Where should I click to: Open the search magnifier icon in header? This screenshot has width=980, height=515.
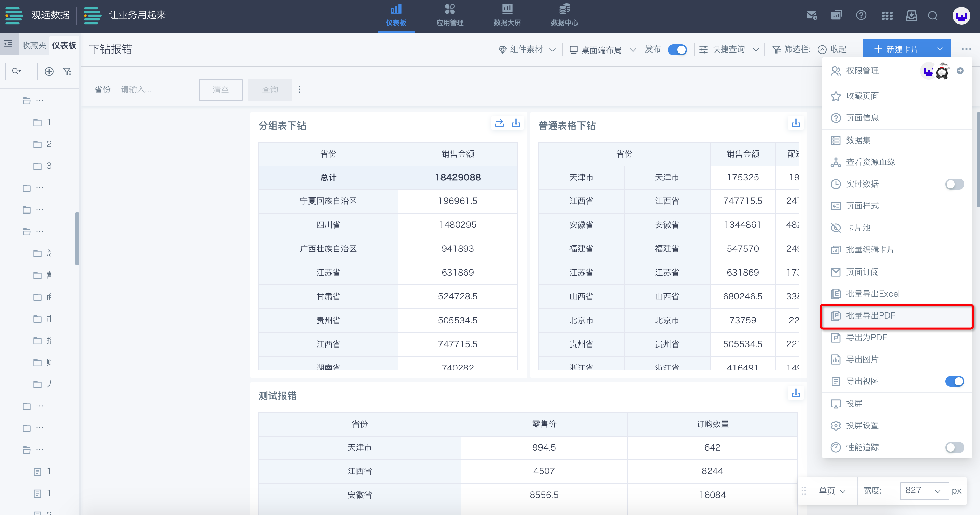[933, 16]
